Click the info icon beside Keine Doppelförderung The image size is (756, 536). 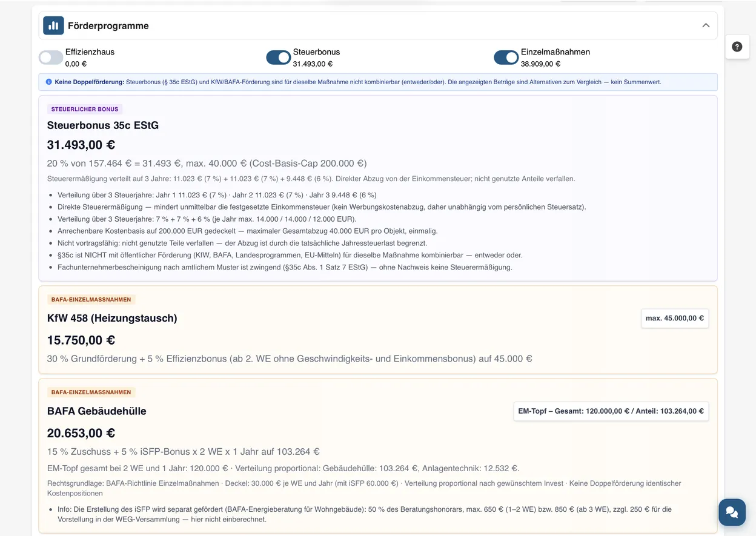(48, 82)
